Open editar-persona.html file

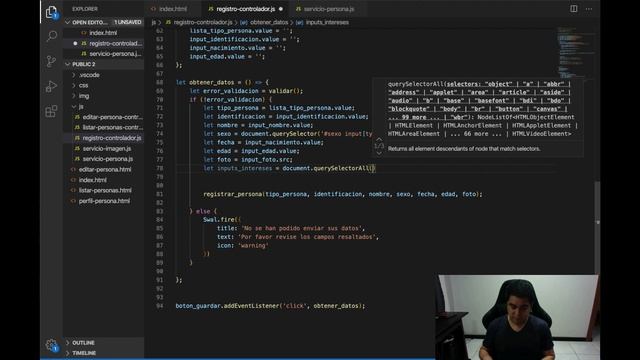coord(105,169)
